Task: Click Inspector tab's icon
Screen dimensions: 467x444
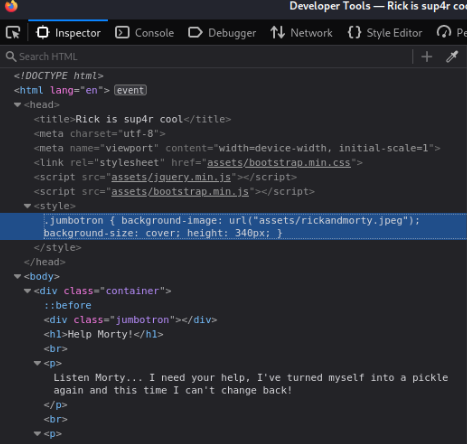Action: click(43, 33)
